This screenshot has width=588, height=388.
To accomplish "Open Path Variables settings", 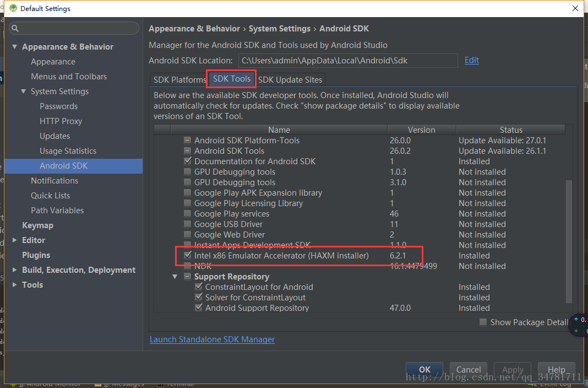I will coord(57,211).
